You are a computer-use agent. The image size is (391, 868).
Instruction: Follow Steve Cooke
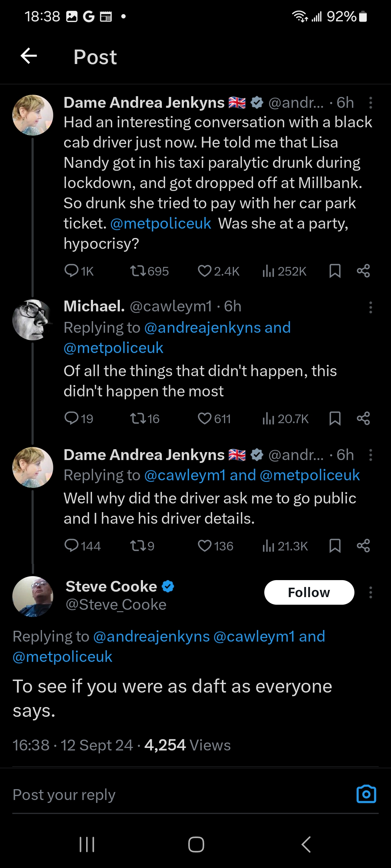point(309,592)
